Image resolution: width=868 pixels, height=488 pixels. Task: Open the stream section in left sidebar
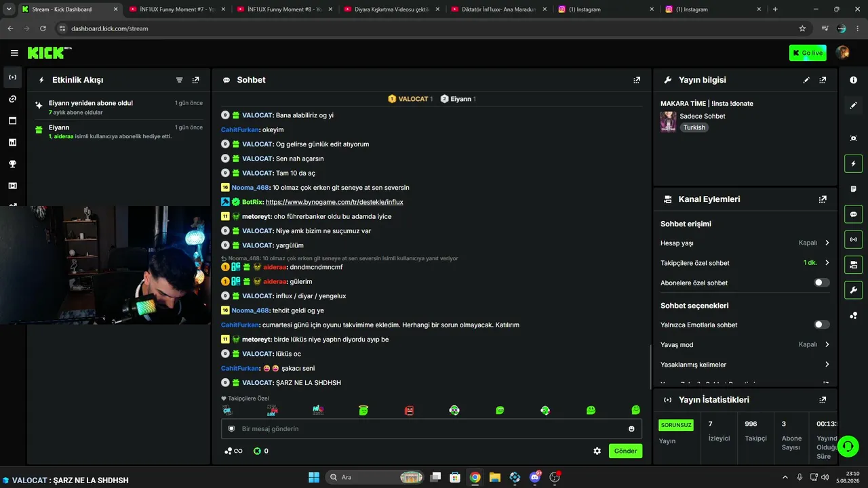pyautogui.click(x=12, y=77)
